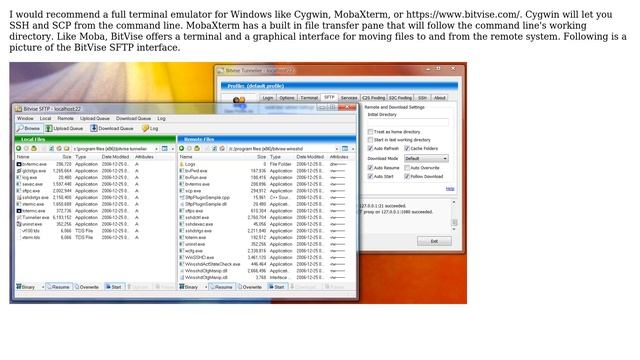
Task: Click the Tunnelier log area scrollbar
Action: coord(454,216)
